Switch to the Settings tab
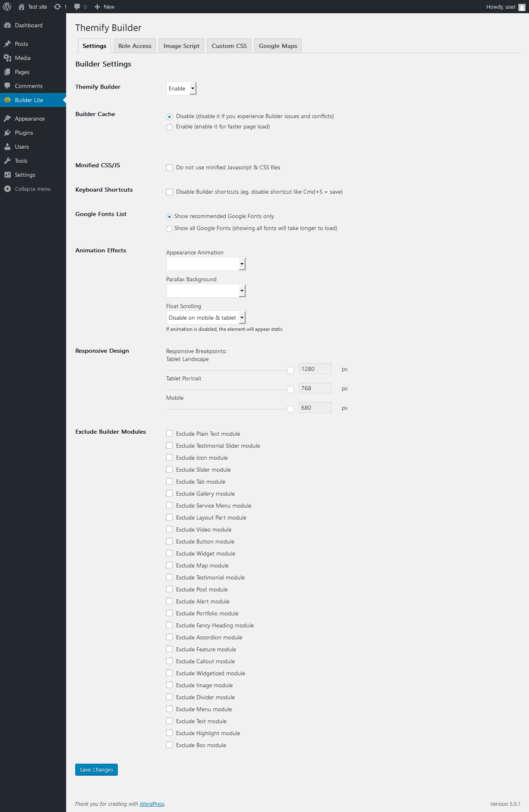Image resolution: width=529 pixels, height=812 pixels. tap(94, 46)
